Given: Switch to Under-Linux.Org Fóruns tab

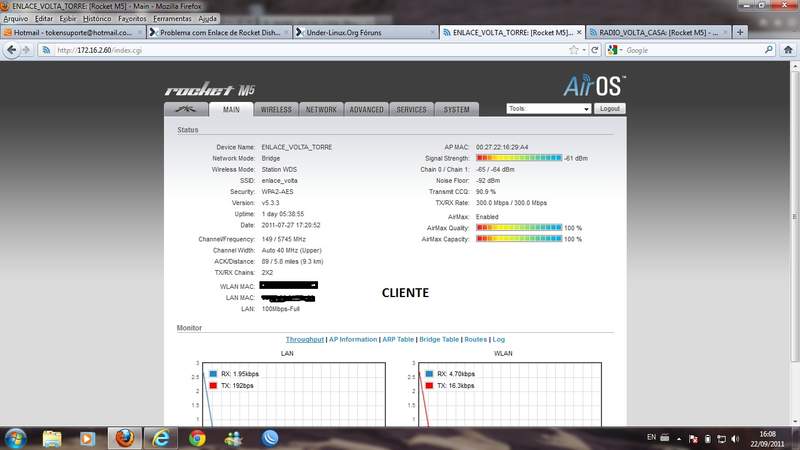Looking at the screenshot, I should point(366,32).
